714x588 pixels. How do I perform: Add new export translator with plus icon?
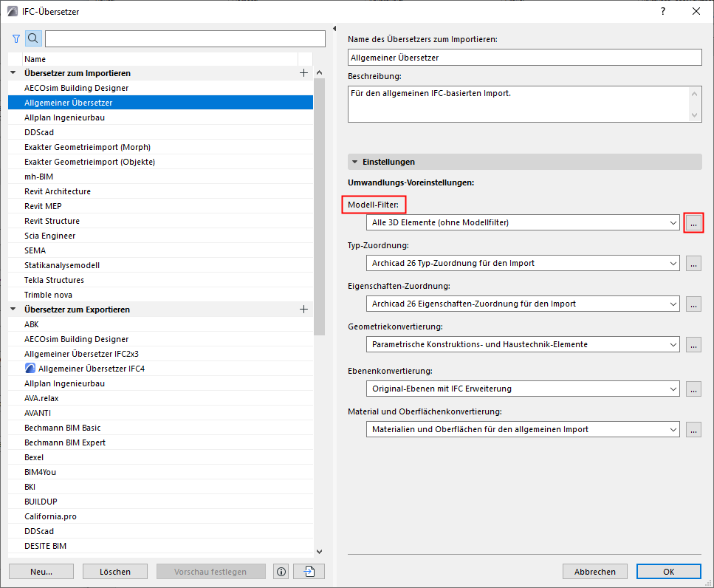coord(303,310)
